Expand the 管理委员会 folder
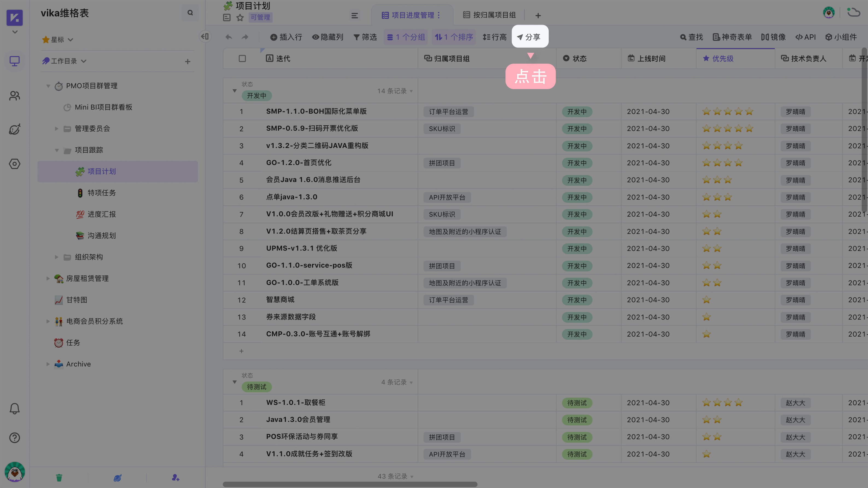 57,129
